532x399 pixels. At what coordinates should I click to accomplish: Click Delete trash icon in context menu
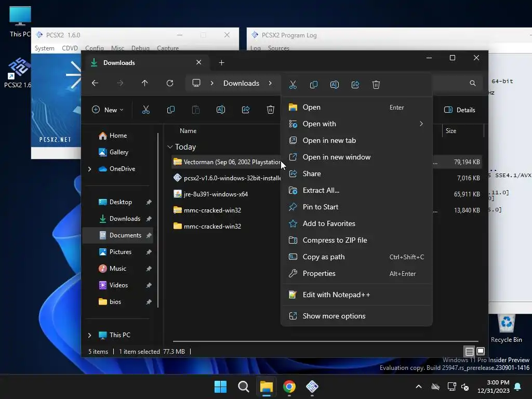point(376,85)
